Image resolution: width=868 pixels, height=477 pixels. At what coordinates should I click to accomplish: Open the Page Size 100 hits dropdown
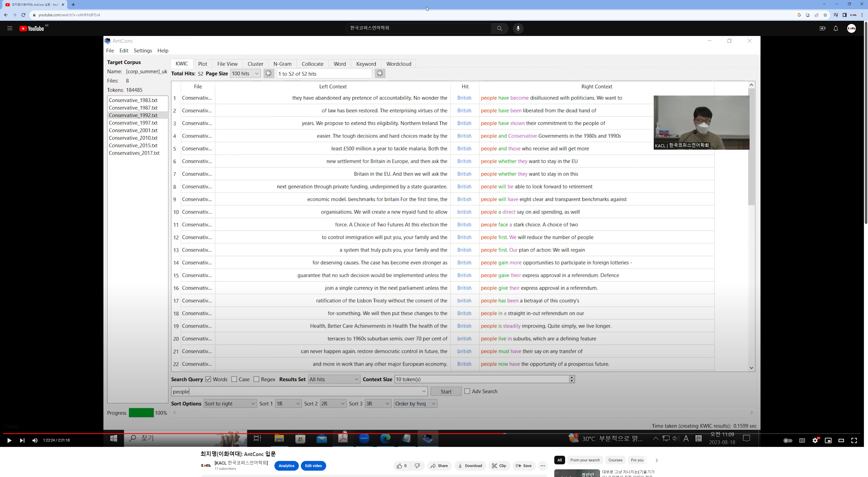245,74
